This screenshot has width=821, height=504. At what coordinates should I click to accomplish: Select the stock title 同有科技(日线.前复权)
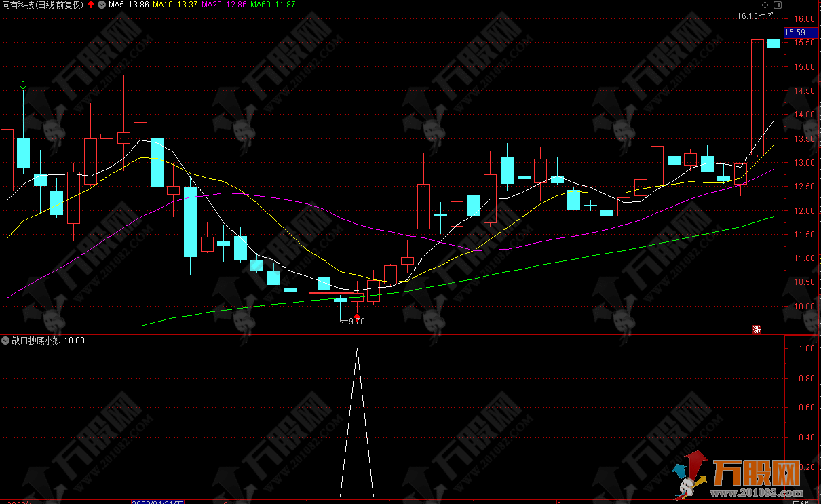pyautogui.click(x=43, y=5)
